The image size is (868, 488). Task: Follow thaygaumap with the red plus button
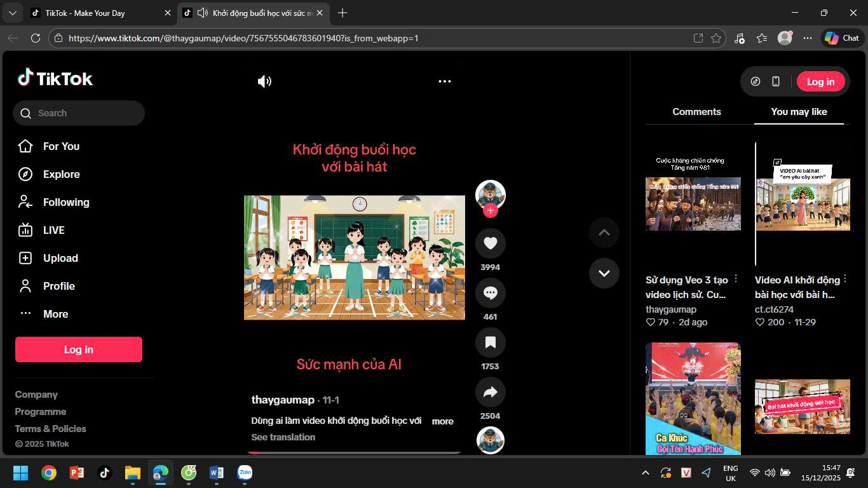point(490,210)
